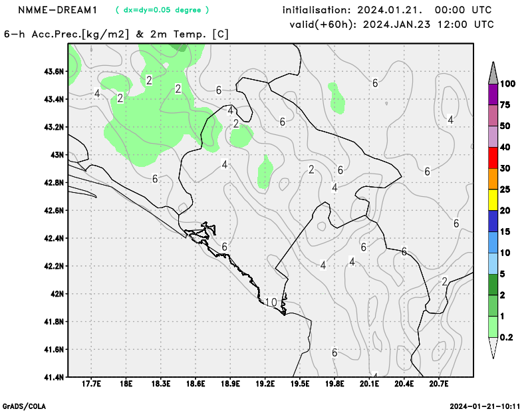Screen dimensions: 532x411
Task: Click the 42.4N latitude label
Action: (x=54, y=238)
